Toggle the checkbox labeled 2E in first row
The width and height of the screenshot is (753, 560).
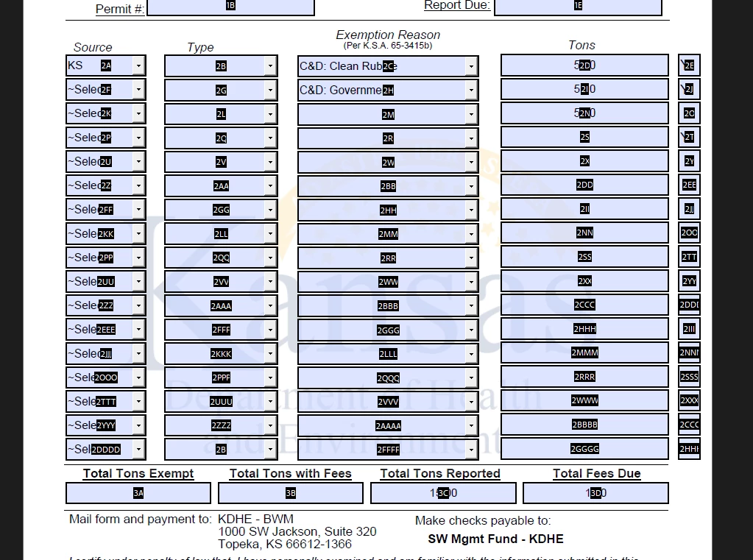[689, 65]
